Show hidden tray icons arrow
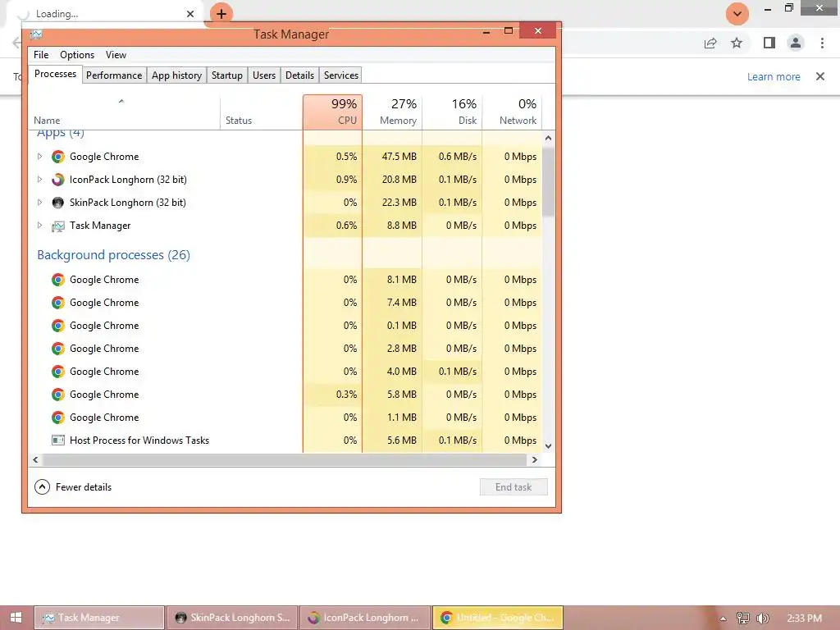Image resolution: width=840 pixels, height=630 pixels. (x=723, y=619)
